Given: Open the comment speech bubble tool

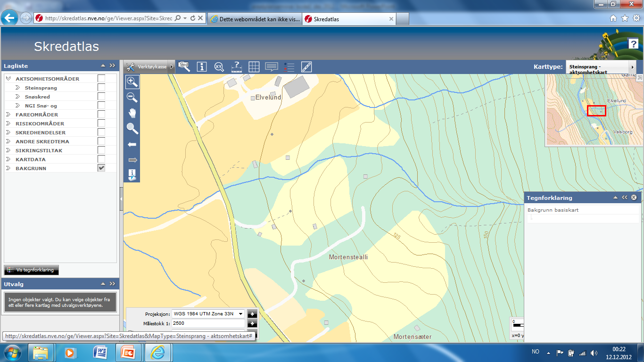Looking at the screenshot, I should (272, 67).
